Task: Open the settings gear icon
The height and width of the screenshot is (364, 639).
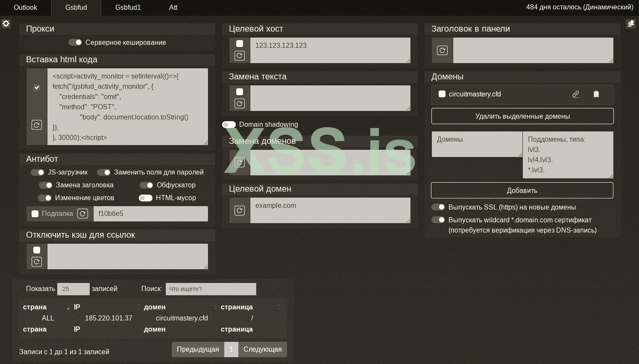Action: point(6,23)
